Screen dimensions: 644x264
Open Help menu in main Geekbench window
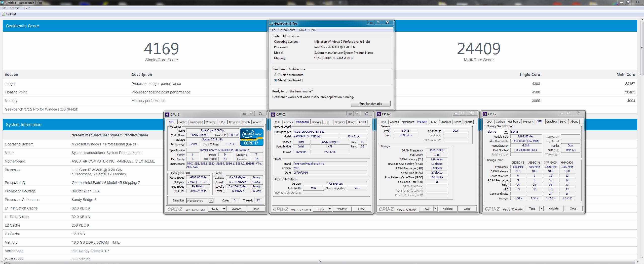pos(27,8)
